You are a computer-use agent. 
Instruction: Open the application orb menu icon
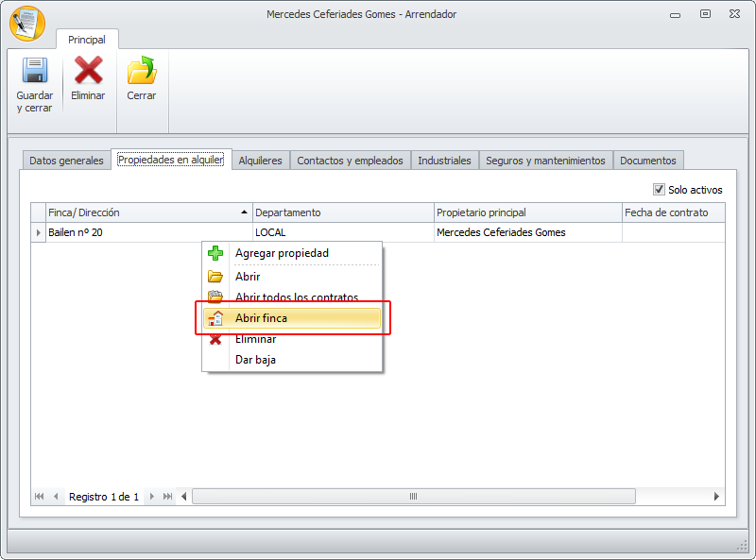(27, 24)
